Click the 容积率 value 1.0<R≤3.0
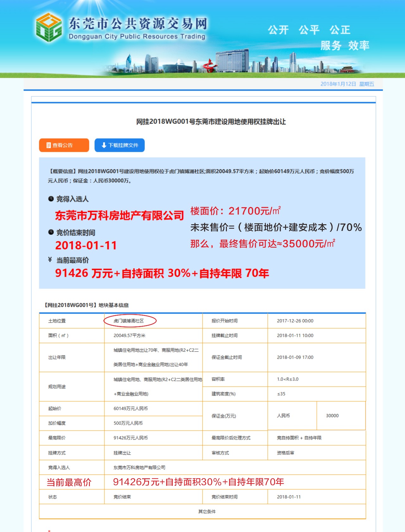Screen dimensions: 405x532 pos(288,379)
